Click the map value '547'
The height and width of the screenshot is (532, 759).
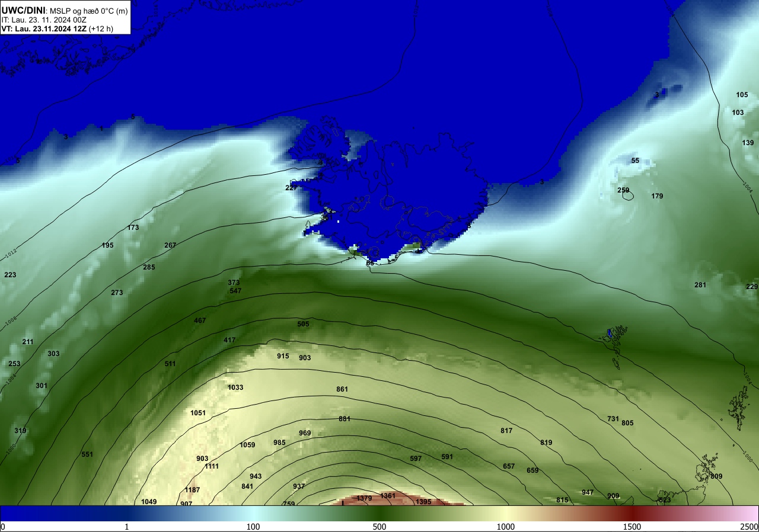[x=235, y=291]
